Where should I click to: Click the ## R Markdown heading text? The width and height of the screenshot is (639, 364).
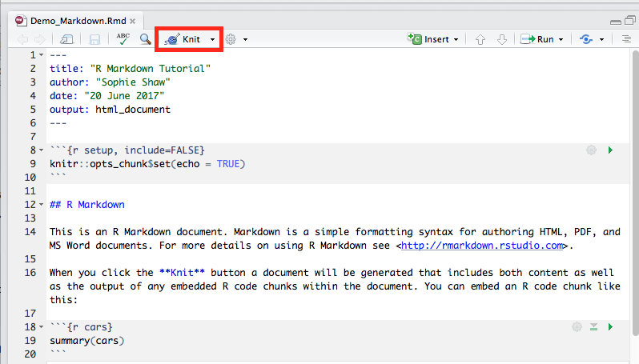[86, 204]
